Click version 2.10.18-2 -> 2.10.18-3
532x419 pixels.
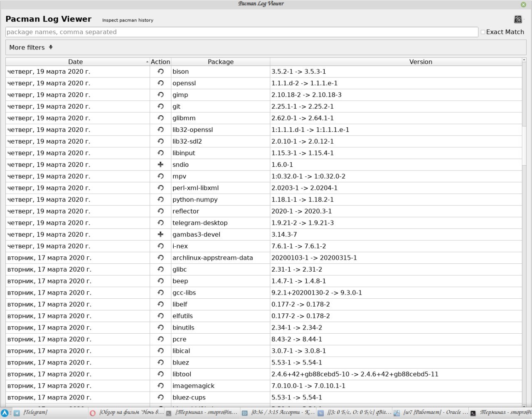[306, 95]
